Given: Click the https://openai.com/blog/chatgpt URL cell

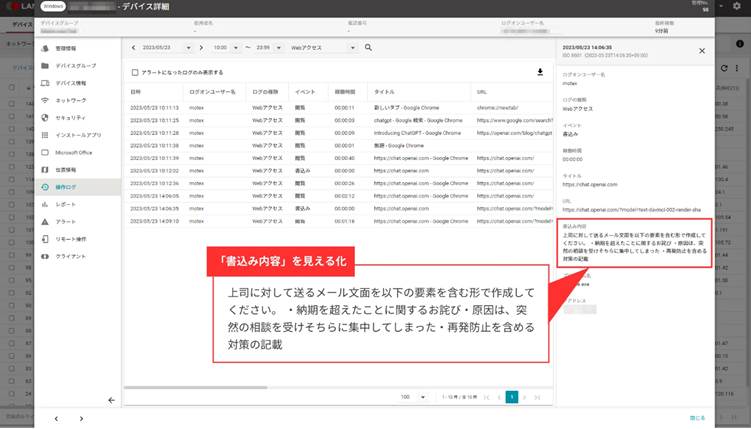Looking at the screenshot, I should pyautogui.click(x=514, y=133).
